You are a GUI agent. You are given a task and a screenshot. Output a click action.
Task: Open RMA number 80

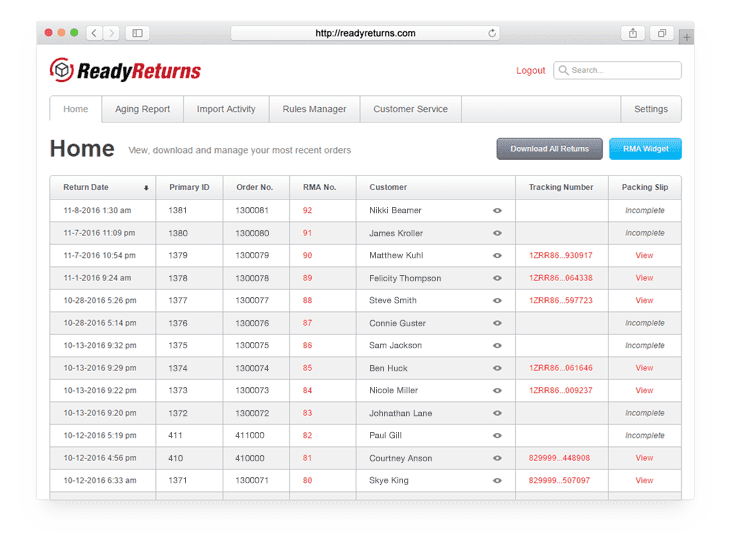307,480
